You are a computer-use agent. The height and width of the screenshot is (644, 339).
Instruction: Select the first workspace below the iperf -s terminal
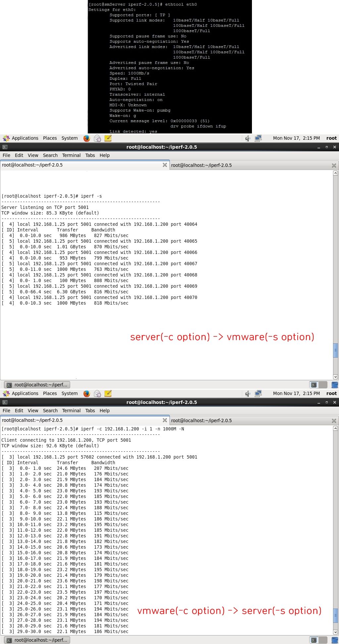[x=314, y=385]
